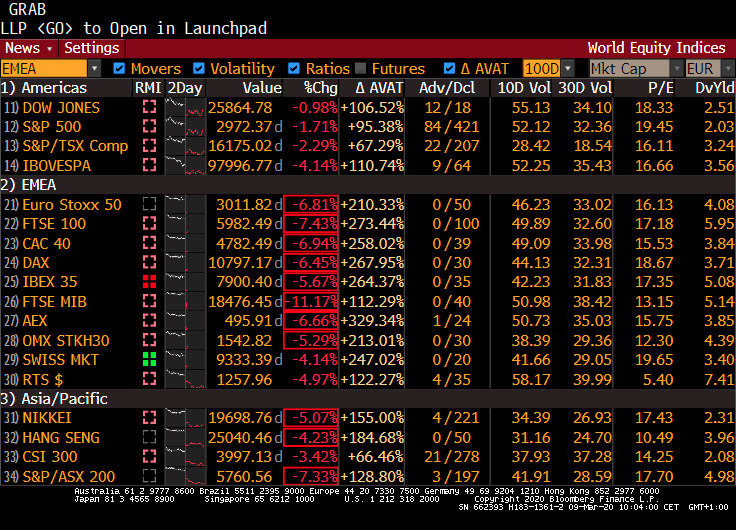Viewport: 736px width, 530px height.
Task: Open the RMI icon for FTSE 100
Action: click(x=149, y=223)
